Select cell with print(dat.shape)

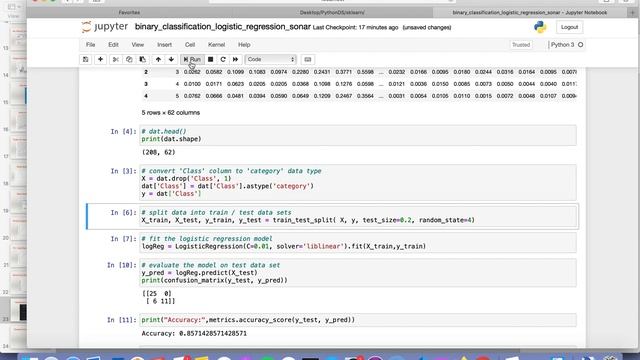[358, 135]
